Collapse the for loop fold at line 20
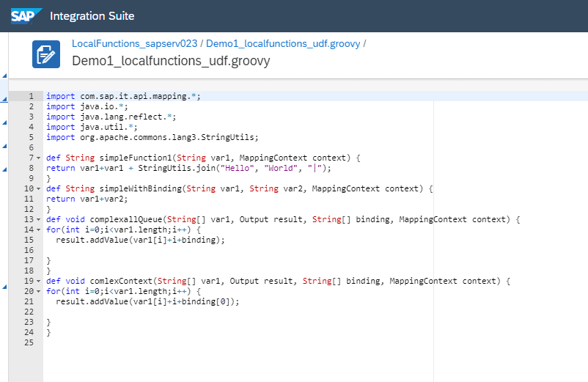The width and height of the screenshot is (588, 382). coord(38,291)
